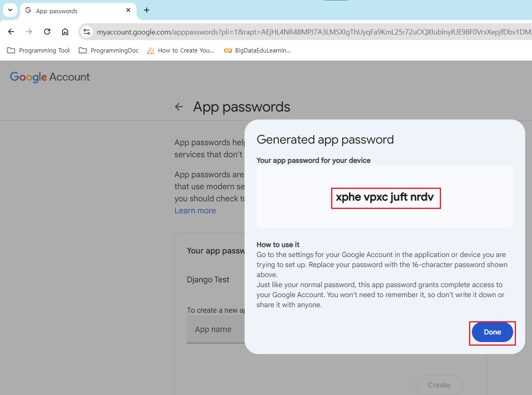Open site information icon in address bar
Image resolution: width=532 pixels, height=395 pixels.
(x=87, y=32)
